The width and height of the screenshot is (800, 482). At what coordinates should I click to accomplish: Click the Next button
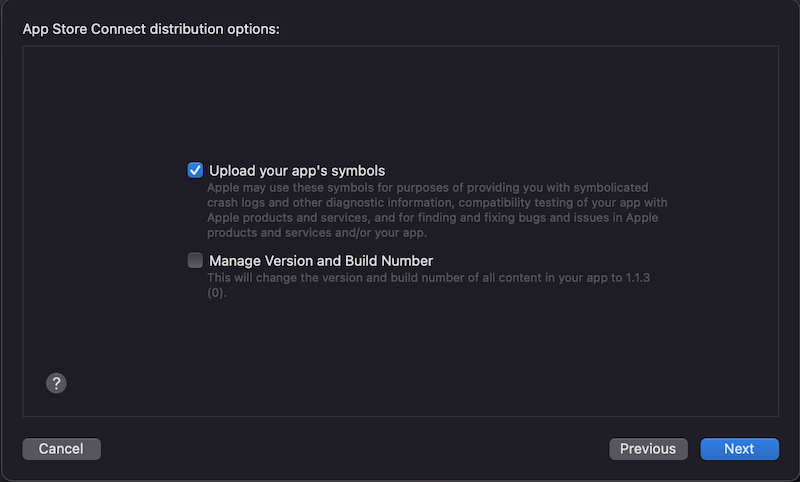[x=739, y=449]
